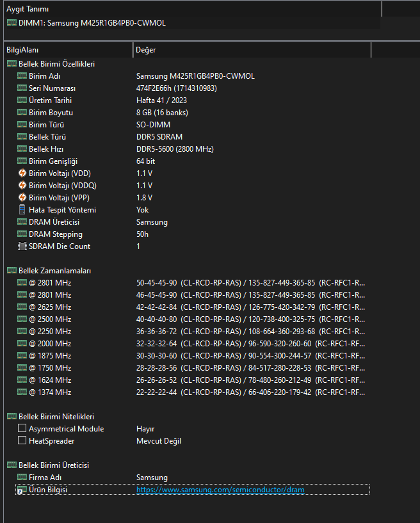Toggle the HeatSpreader checkbox
The image size is (420, 523).
tap(22, 440)
